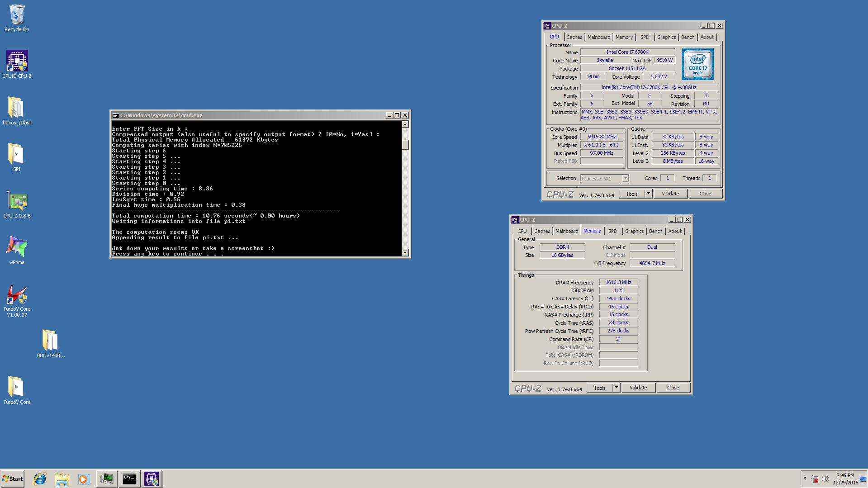Select Caches tab in lower CPU-Z window

542,231
